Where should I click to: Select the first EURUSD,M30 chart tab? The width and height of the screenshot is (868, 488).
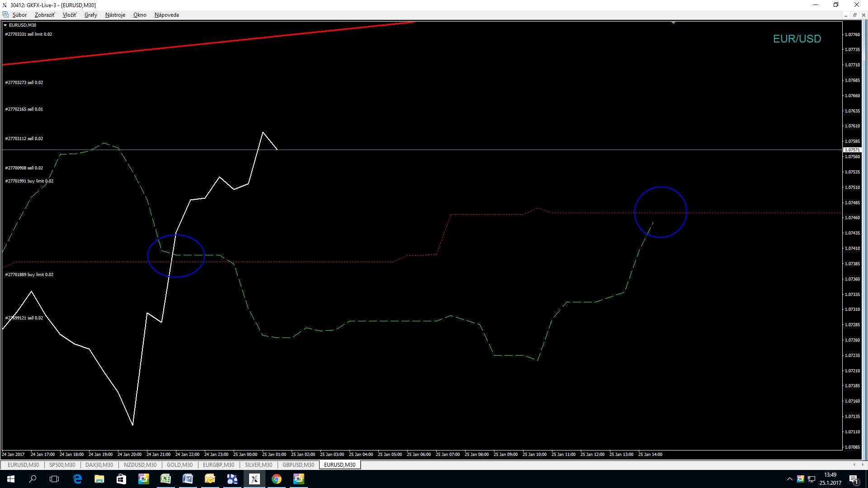click(23, 465)
